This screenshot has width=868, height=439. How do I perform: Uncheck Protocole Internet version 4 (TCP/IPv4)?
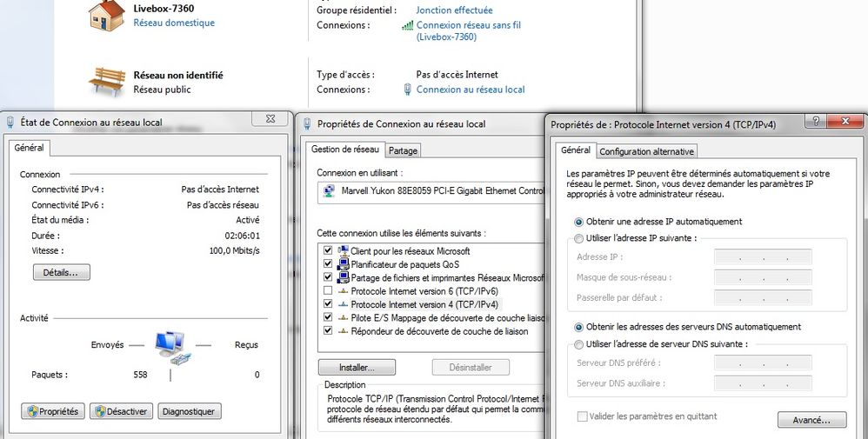point(328,304)
